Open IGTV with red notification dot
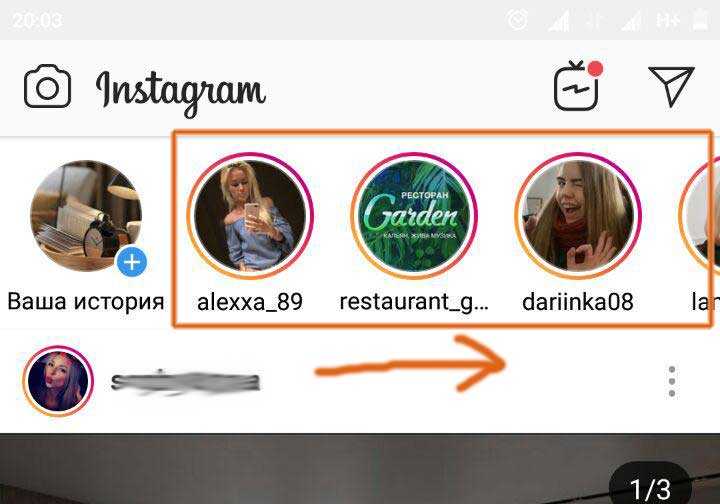Image resolution: width=720 pixels, height=504 pixels. 577,86
